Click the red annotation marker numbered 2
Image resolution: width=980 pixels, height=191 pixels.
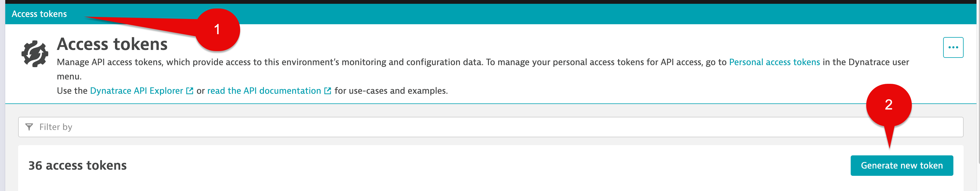click(889, 105)
